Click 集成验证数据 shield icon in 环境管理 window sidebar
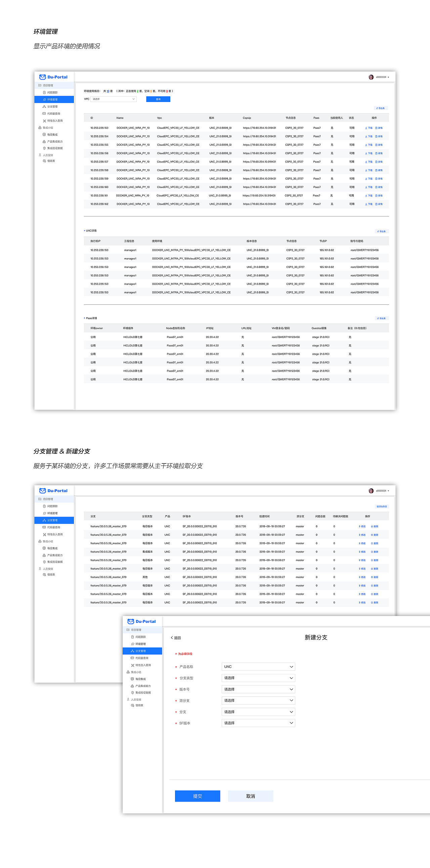This screenshot has width=430, height=868. coord(44,148)
